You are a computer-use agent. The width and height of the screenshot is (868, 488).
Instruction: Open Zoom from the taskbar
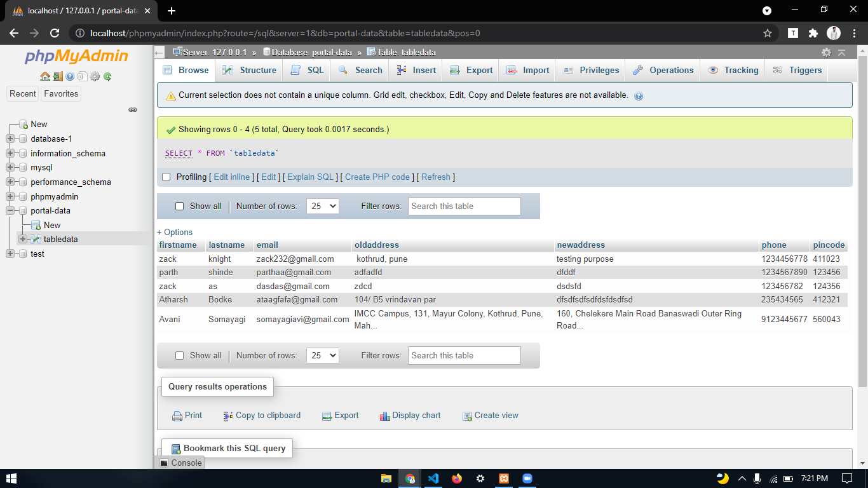pos(527,478)
